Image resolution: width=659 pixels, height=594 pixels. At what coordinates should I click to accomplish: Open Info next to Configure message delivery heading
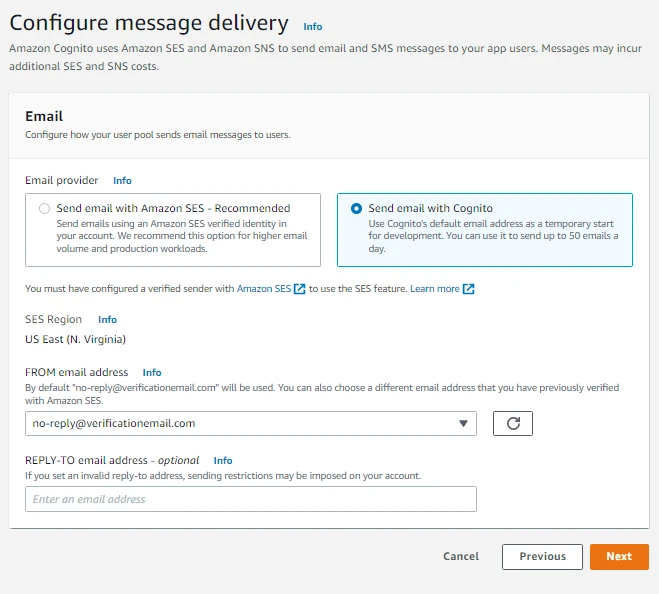[313, 27]
